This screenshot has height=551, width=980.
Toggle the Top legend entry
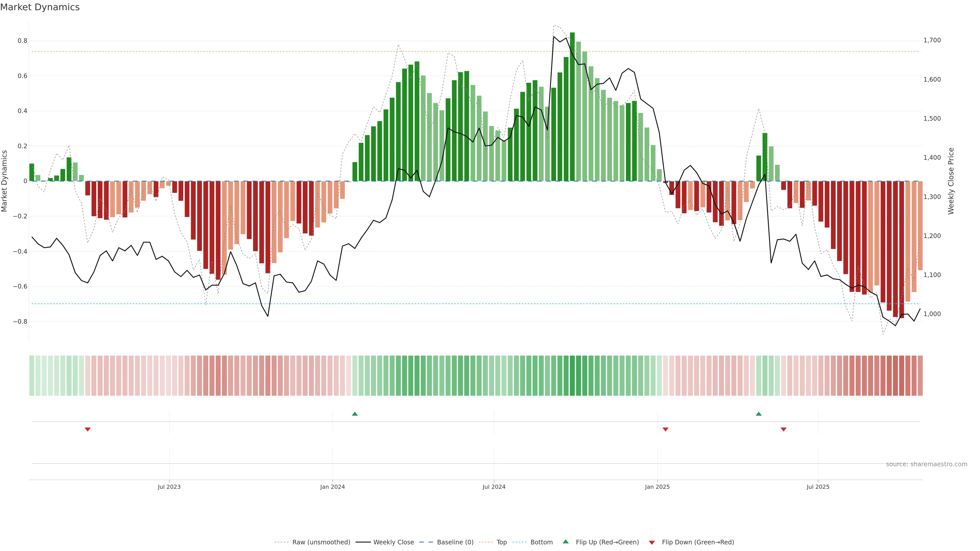tap(501, 542)
